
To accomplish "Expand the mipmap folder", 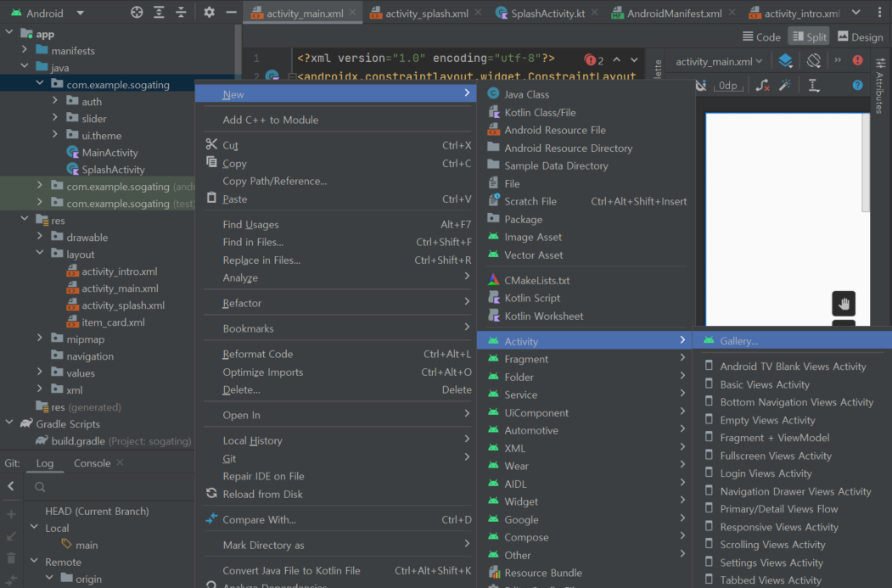I will [40, 339].
